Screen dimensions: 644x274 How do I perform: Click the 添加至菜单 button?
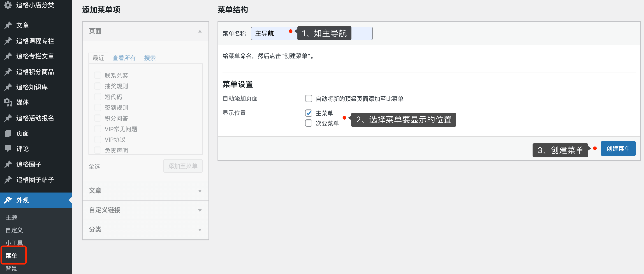click(x=183, y=166)
